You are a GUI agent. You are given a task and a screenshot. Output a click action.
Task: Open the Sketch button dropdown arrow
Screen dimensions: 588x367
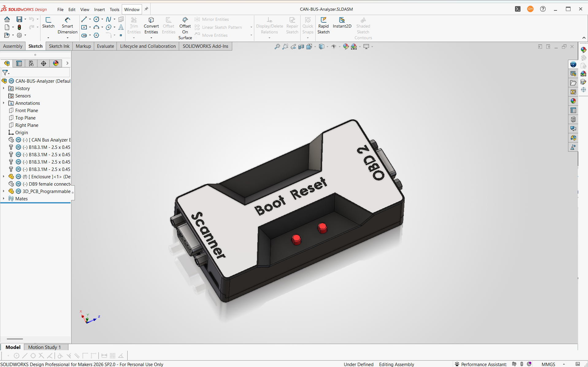point(48,38)
